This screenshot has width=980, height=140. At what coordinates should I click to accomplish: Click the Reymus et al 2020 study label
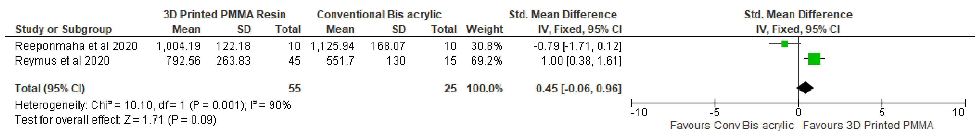tap(62, 61)
